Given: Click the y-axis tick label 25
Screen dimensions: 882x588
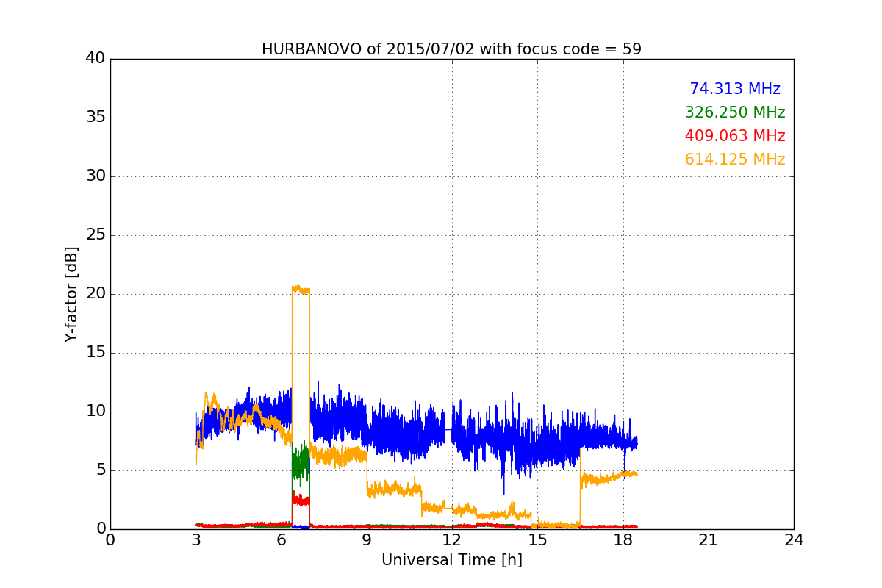Looking at the screenshot, I should [96, 235].
